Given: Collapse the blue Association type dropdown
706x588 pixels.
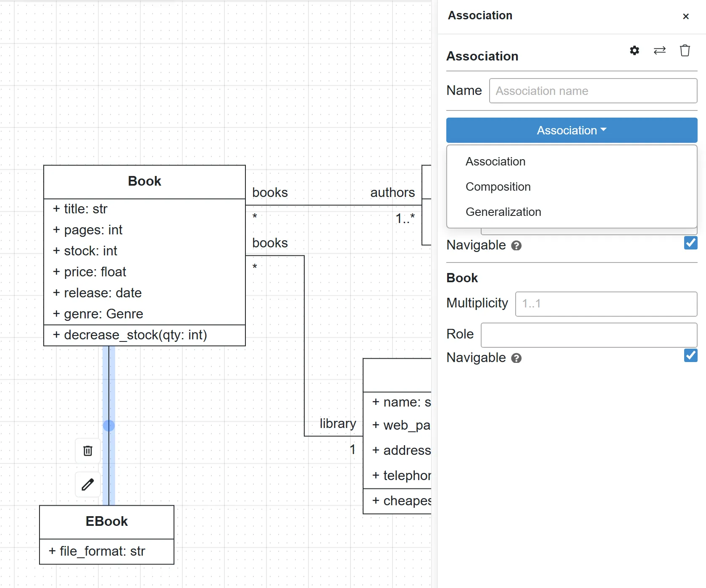Looking at the screenshot, I should 572,130.
